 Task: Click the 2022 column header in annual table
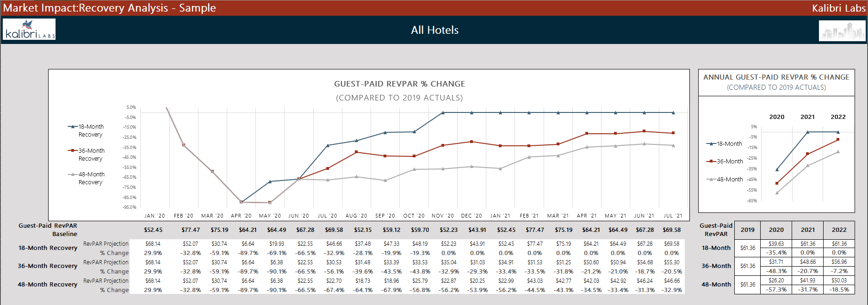(x=839, y=230)
